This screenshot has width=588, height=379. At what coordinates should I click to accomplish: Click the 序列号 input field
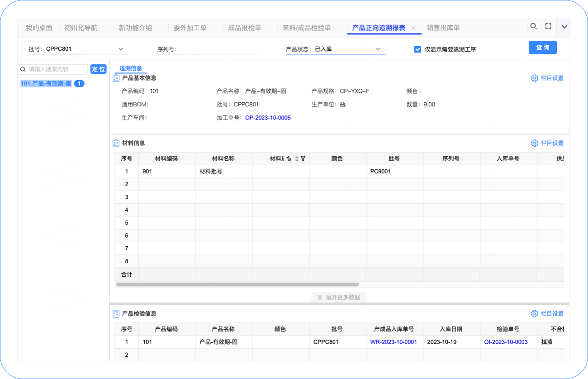[x=217, y=49]
